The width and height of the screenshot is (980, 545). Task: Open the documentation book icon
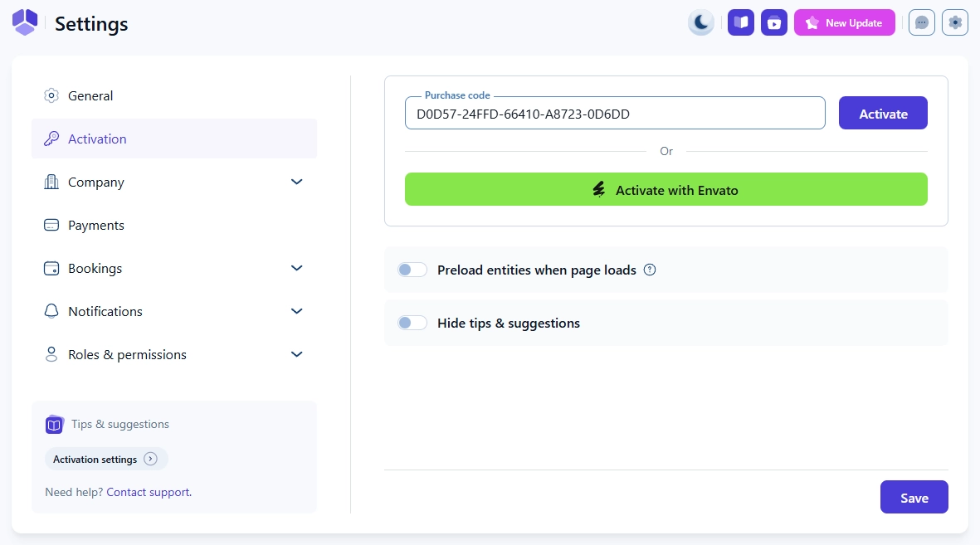[x=741, y=22]
